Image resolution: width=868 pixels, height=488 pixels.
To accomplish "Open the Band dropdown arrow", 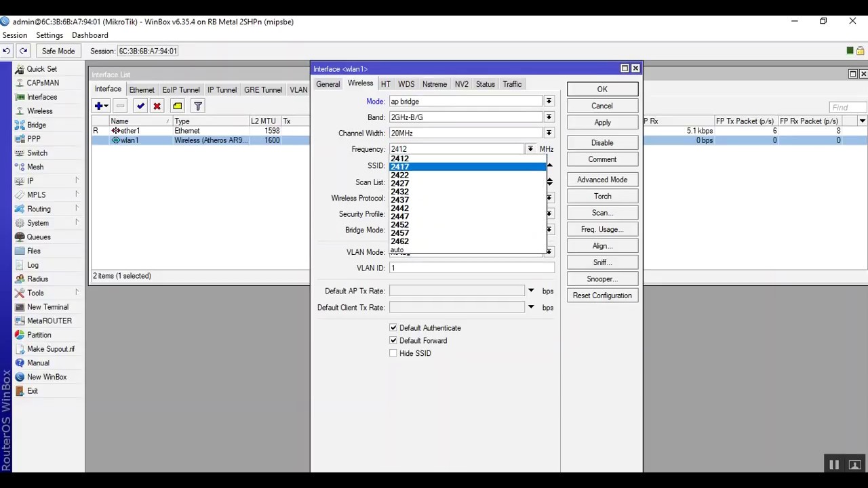I will 549,117.
